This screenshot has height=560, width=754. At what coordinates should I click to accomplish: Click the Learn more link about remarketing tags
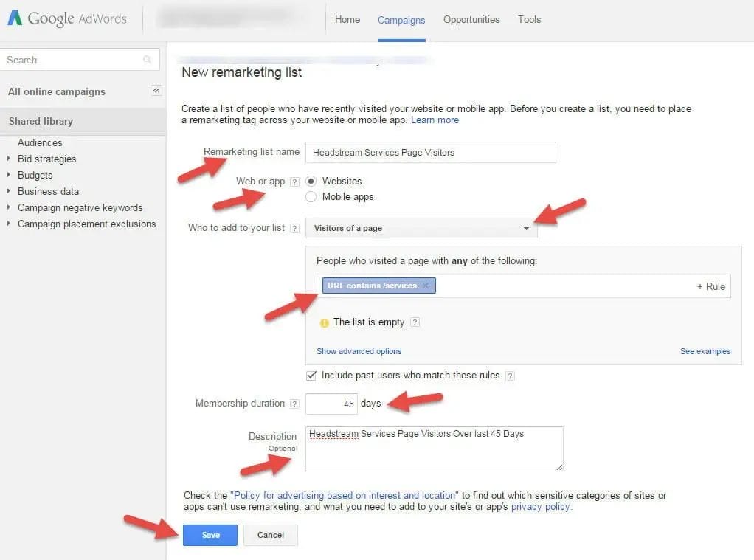[435, 120]
